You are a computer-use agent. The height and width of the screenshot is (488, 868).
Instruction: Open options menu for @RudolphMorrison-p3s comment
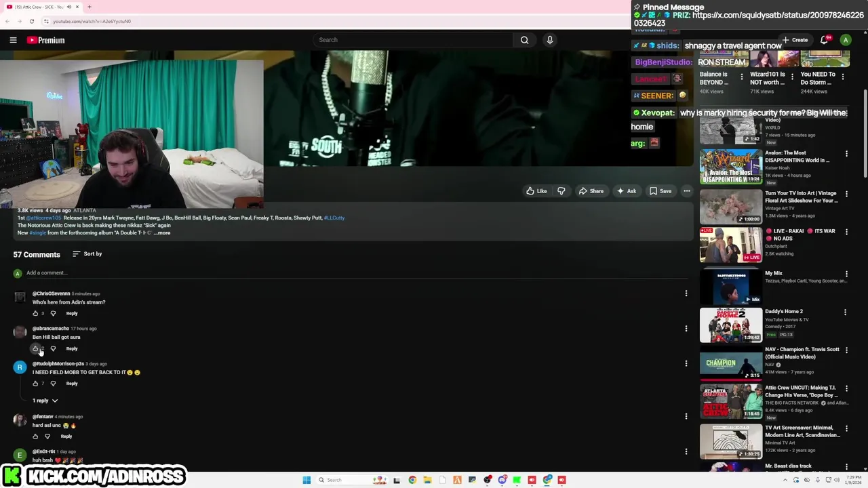pyautogui.click(x=686, y=363)
